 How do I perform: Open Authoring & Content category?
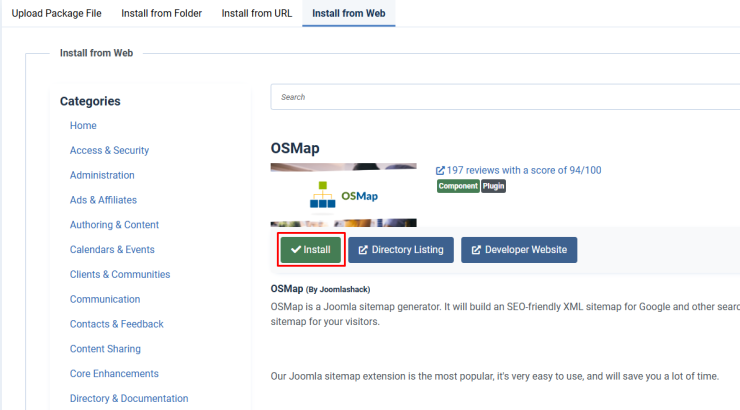point(114,225)
